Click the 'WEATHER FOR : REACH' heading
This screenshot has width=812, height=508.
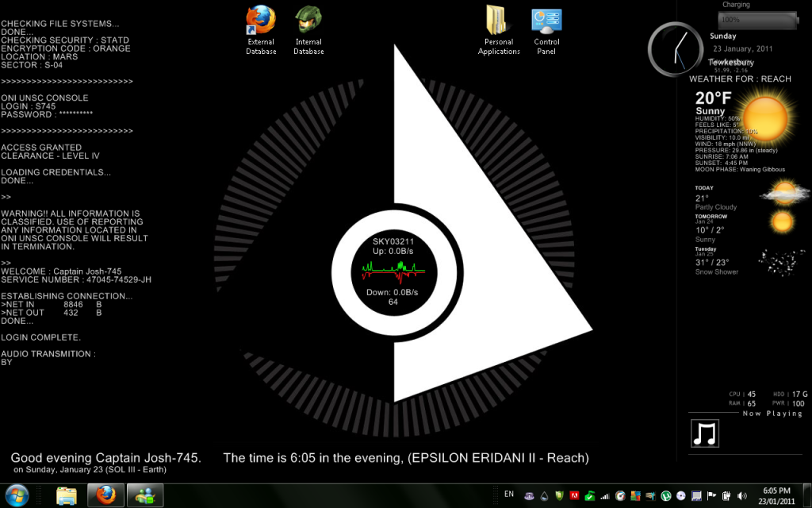pyautogui.click(x=740, y=79)
